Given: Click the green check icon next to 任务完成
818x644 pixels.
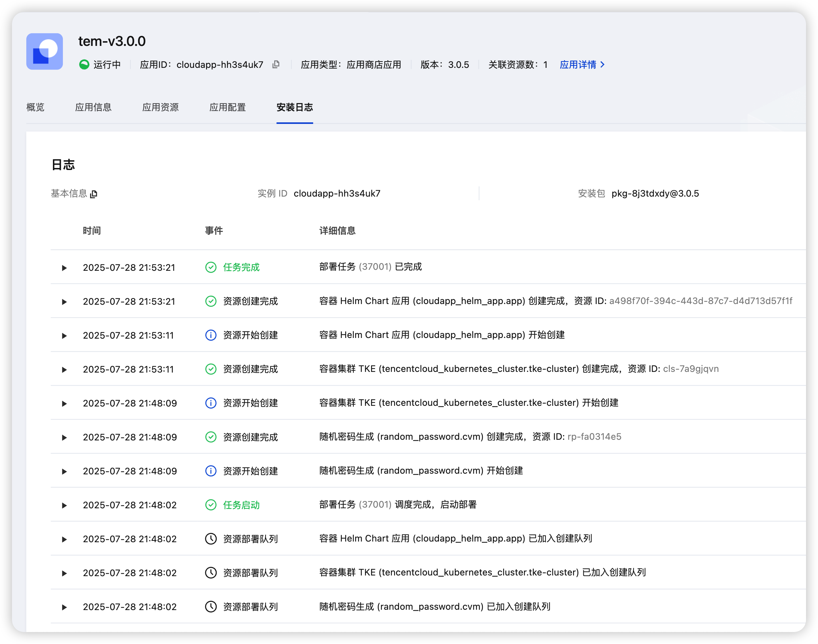Looking at the screenshot, I should click(210, 267).
